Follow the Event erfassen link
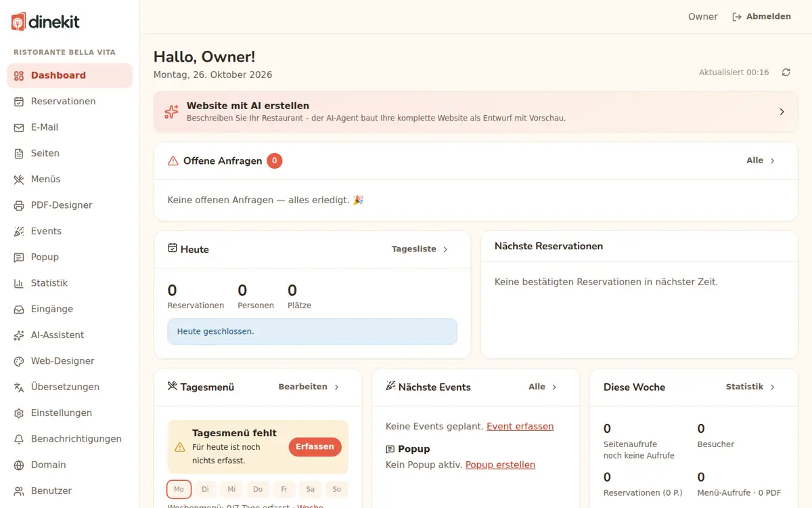Screen dimensions: 812x508 coord(520,427)
